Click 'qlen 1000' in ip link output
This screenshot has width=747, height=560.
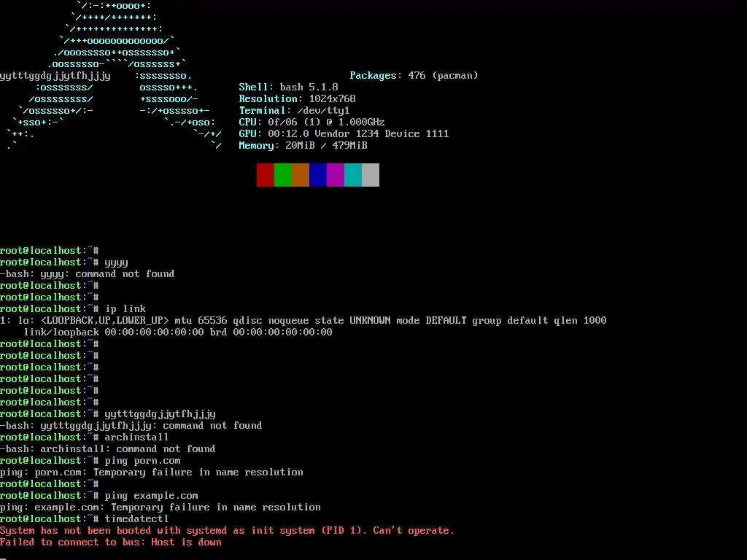580,321
